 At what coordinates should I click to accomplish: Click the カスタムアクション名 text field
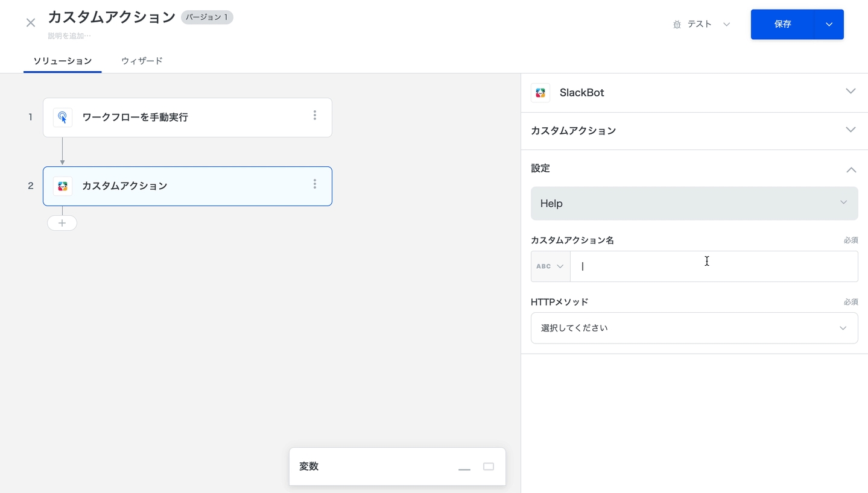[714, 266]
